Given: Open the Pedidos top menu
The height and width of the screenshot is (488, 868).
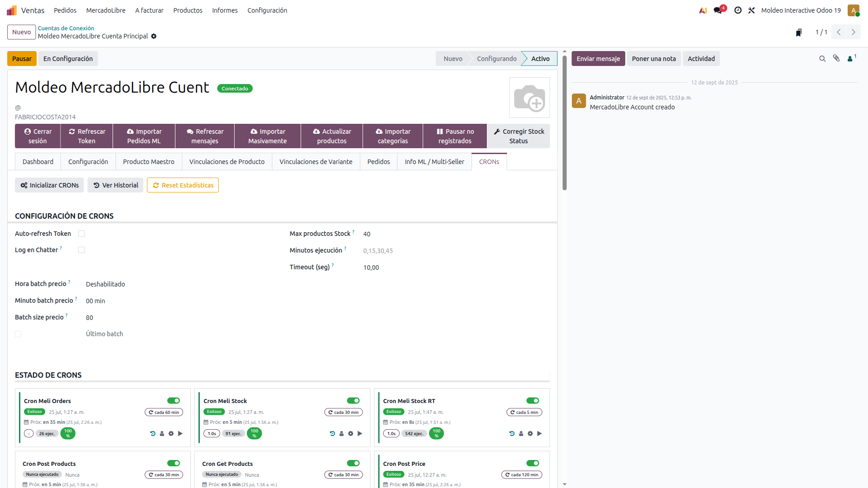Looking at the screenshot, I should tap(65, 10).
